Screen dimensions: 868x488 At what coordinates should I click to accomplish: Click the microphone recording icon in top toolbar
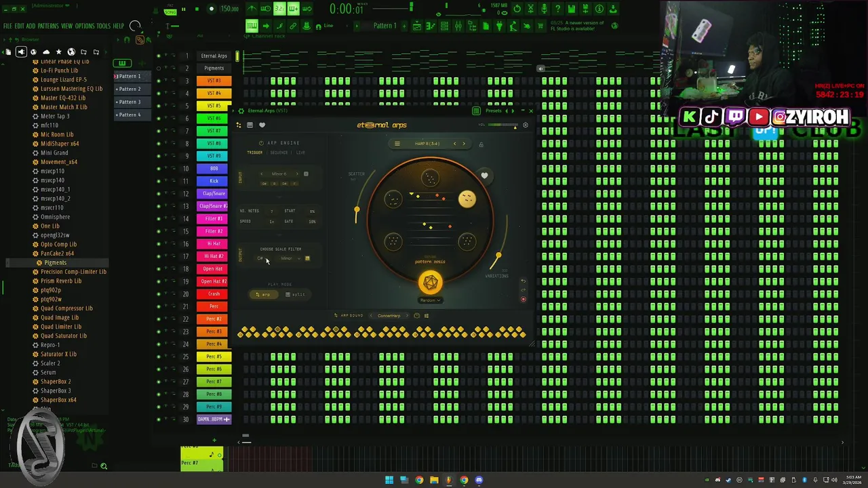pyautogui.click(x=545, y=9)
